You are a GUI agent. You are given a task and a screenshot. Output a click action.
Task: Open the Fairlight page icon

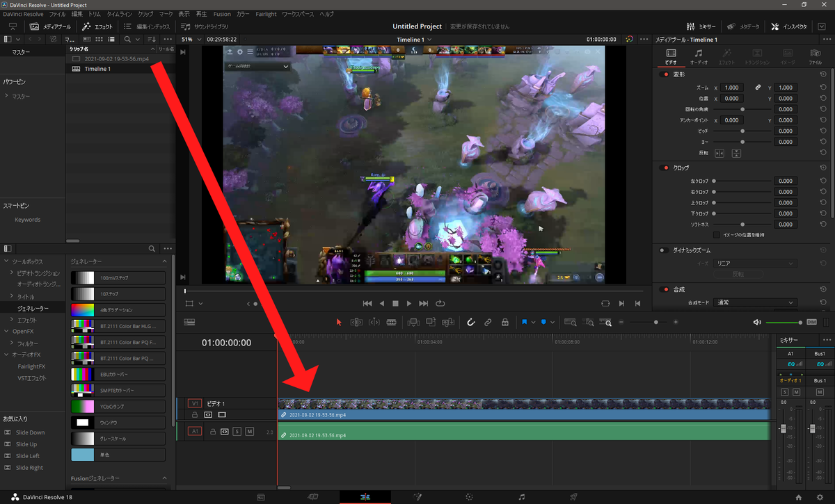[x=522, y=497]
